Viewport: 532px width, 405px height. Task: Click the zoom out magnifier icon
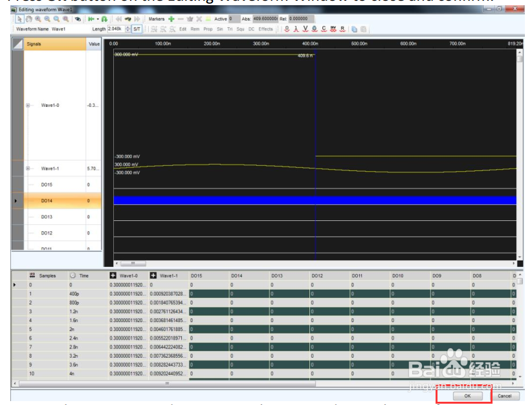[47, 19]
